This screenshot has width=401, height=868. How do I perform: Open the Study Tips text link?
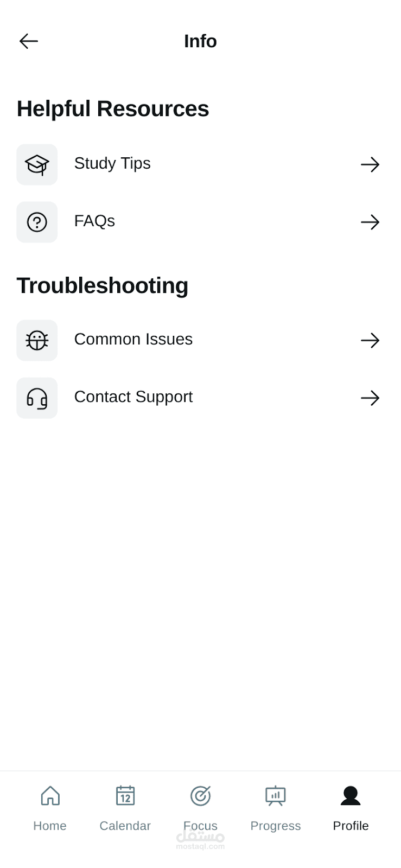pyautogui.click(x=112, y=163)
